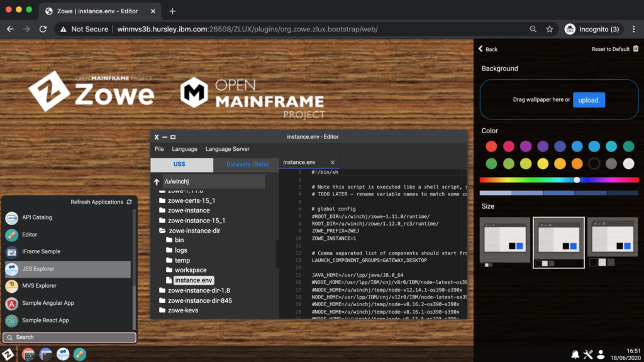
Task: Open the API Catalog application
Action: click(35, 219)
